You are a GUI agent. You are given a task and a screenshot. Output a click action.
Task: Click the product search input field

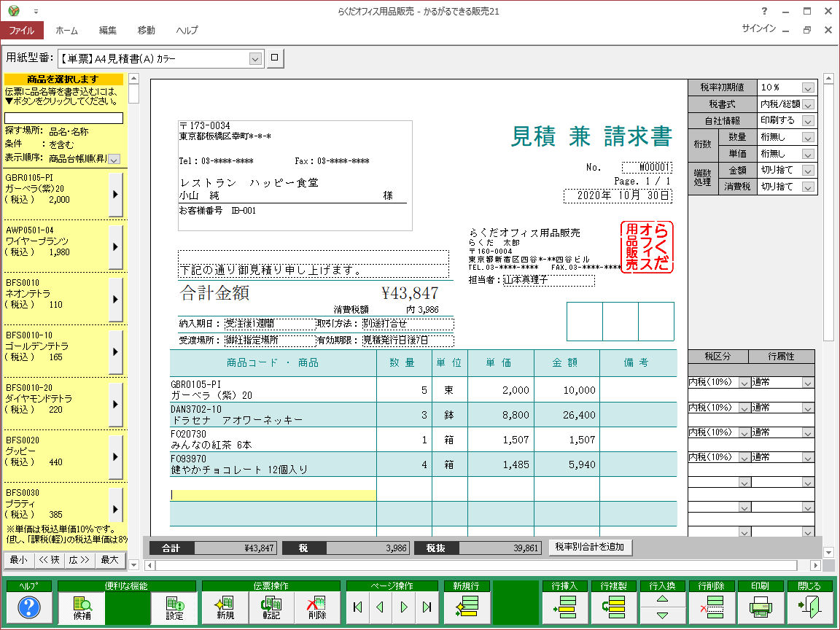click(x=63, y=118)
